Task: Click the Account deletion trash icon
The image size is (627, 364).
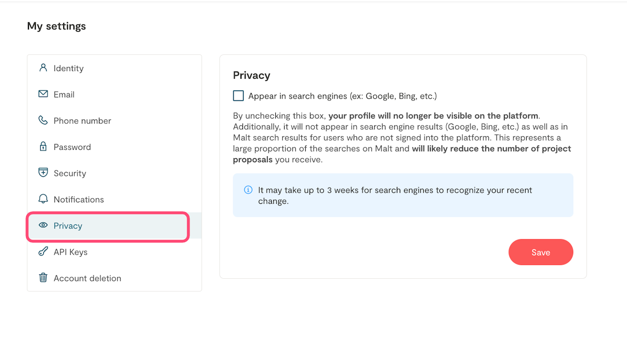Action: point(43,278)
